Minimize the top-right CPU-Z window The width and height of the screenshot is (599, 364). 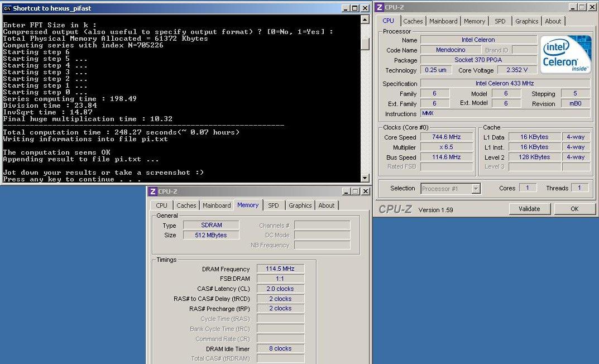[x=573, y=7]
